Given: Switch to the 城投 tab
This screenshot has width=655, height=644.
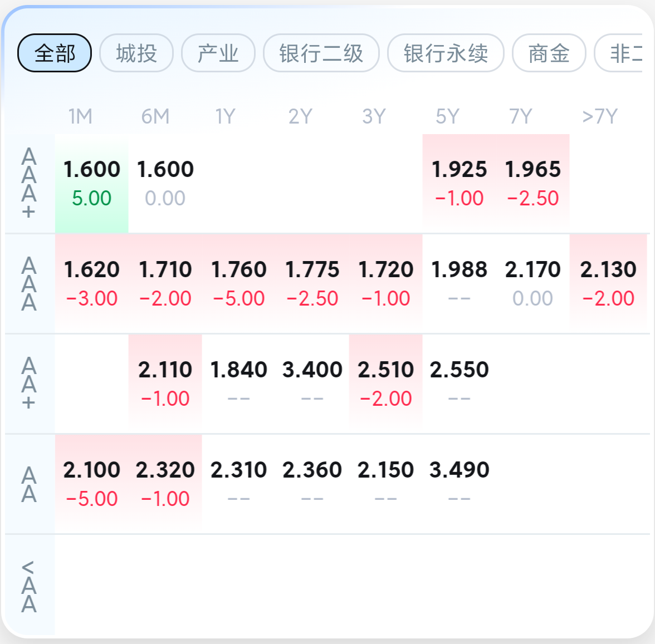Looking at the screenshot, I should pos(136,53).
